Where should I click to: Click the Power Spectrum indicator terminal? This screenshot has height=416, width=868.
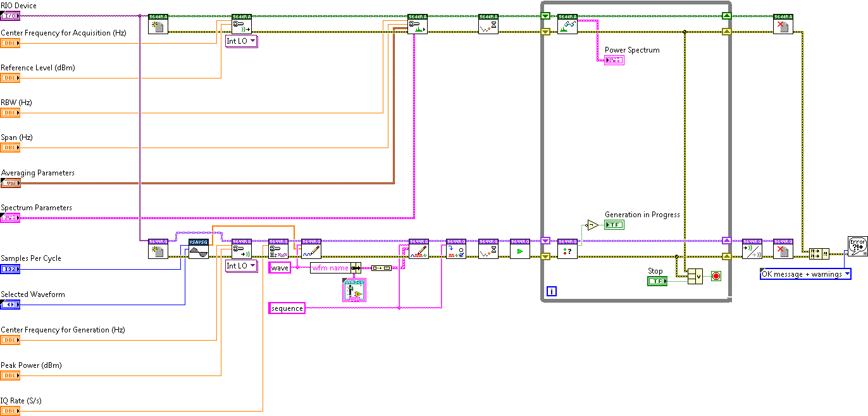pyautogui.click(x=614, y=60)
